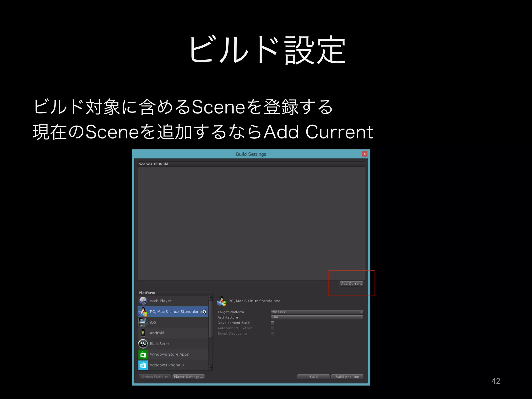Click the platform list scroll-down arrow
Viewport: 532px width, 399px height.
[x=211, y=368]
